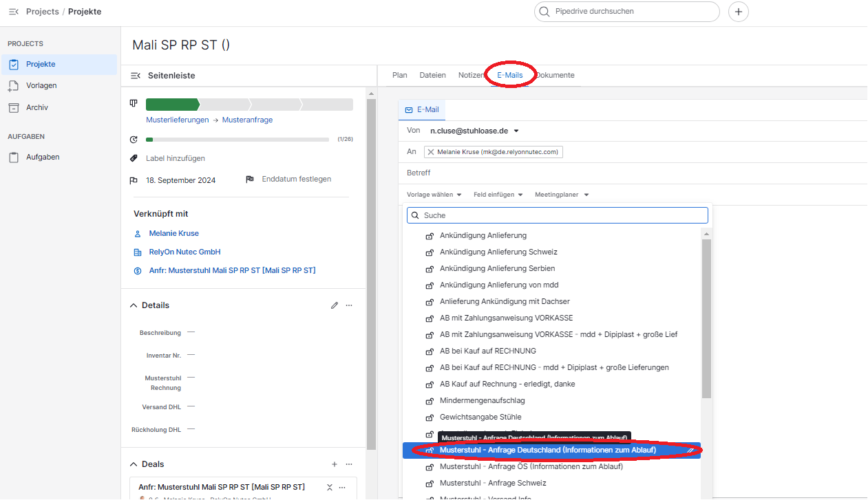Open the three-dot menu in Details
The image size is (868, 500).
[349, 305]
